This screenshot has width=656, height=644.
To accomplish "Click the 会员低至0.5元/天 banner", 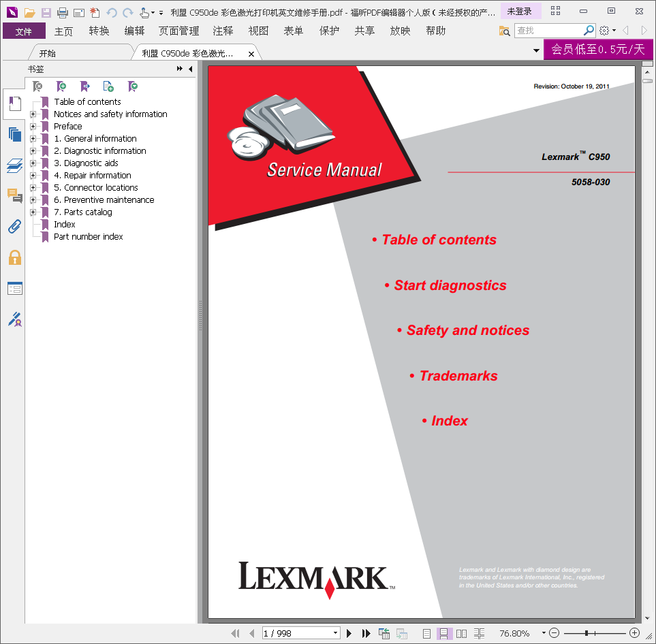I will click(598, 49).
